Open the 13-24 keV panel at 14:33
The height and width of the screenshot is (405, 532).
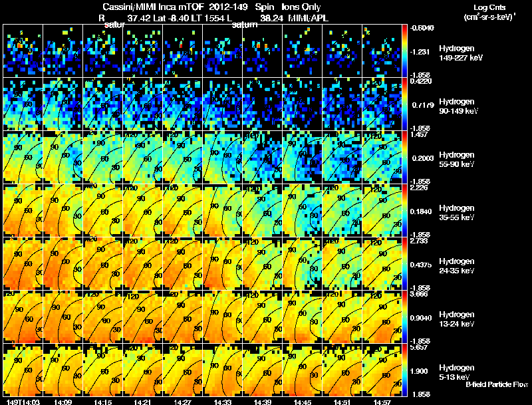223,317
